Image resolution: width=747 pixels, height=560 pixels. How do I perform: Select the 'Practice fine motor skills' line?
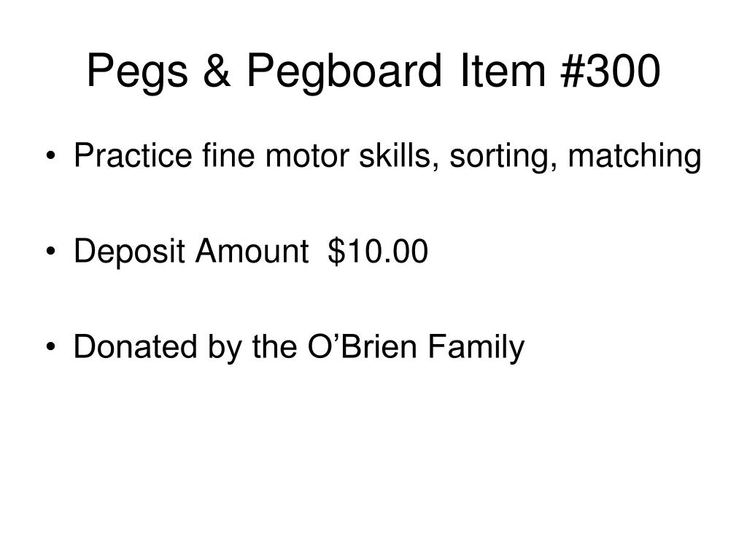387,157
